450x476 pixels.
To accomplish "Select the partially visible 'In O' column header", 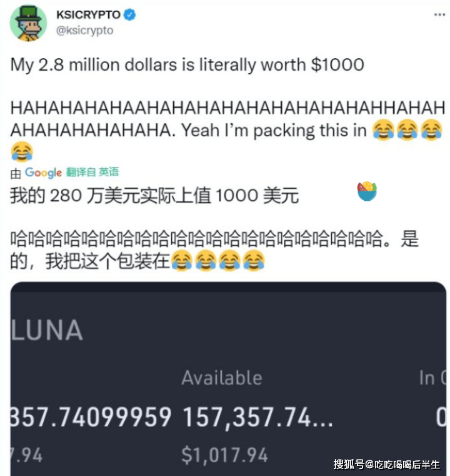I will pos(432,378).
